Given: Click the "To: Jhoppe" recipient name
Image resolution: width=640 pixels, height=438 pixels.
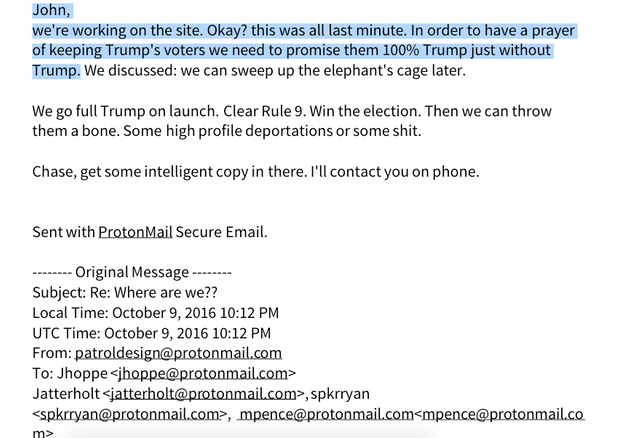Looking at the screenshot, I should pos(71,373).
